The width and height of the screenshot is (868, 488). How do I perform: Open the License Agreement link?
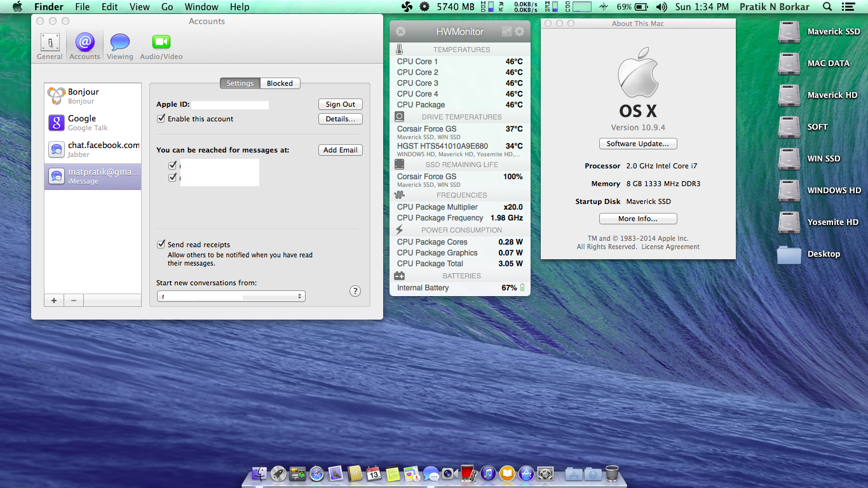pyautogui.click(x=670, y=247)
